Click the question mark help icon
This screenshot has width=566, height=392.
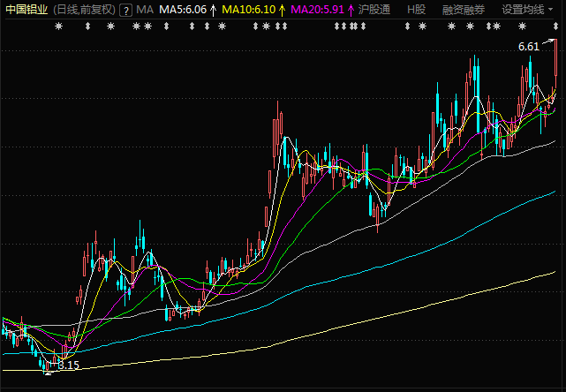click(126, 10)
